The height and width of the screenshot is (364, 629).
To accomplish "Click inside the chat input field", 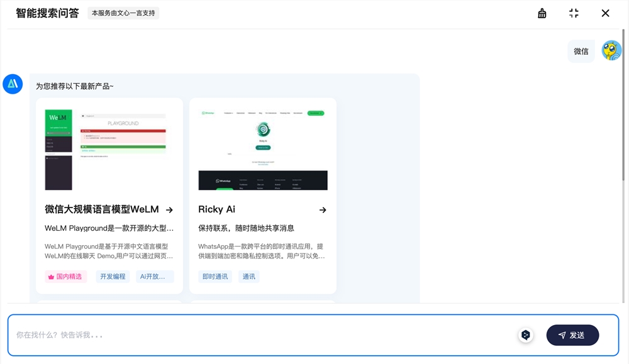I will coord(252,335).
